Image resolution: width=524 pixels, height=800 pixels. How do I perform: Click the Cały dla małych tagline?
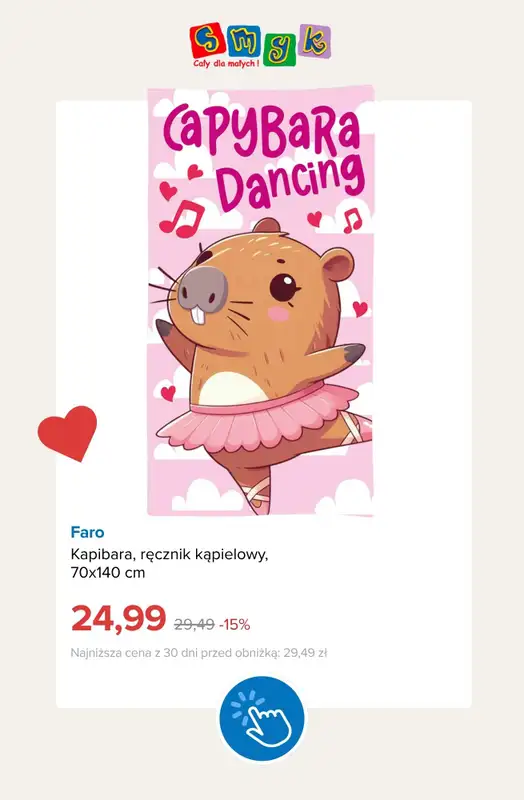pos(226,64)
